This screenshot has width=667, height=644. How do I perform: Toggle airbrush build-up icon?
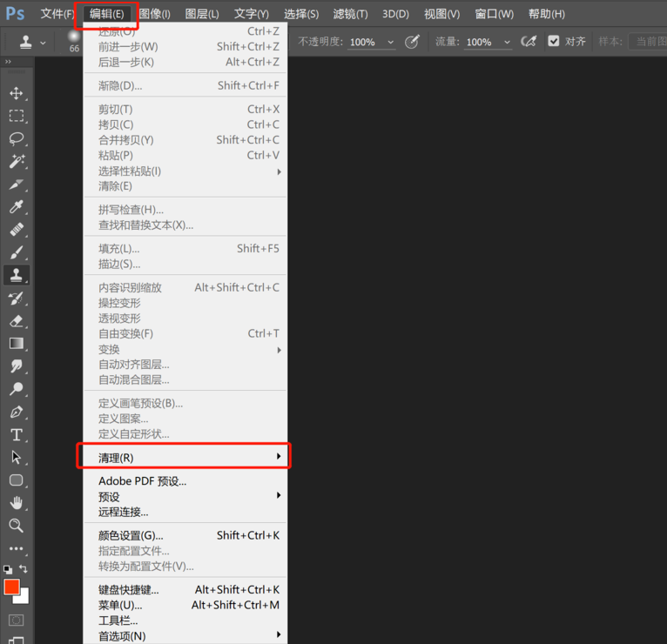click(x=529, y=41)
